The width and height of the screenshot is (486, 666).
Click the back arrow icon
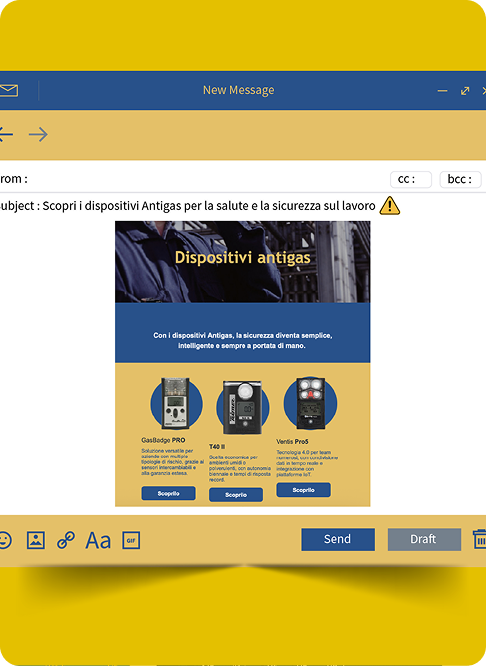point(6,135)
